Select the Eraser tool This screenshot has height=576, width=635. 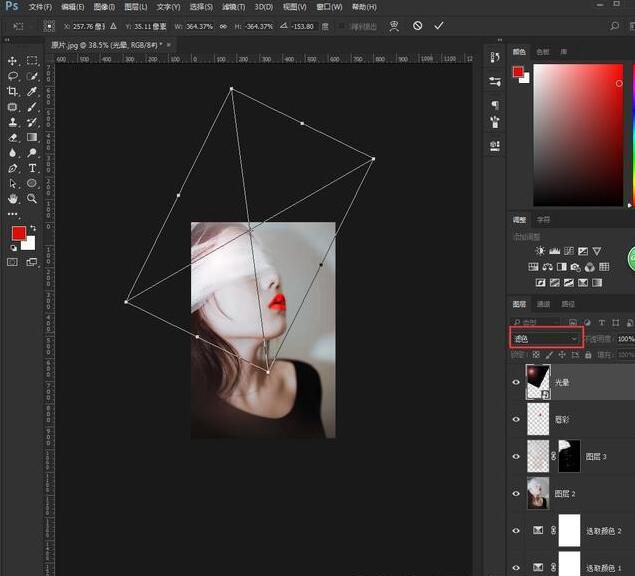pyautogui.click(x=13, y=137)
